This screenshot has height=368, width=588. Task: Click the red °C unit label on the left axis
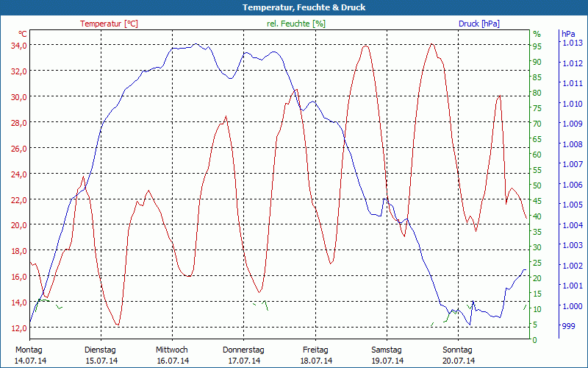pos(23,34)
